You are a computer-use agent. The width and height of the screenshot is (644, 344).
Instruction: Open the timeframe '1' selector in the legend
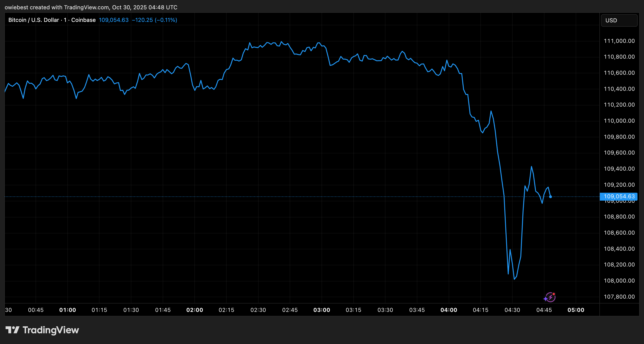[x=65, y=20]
